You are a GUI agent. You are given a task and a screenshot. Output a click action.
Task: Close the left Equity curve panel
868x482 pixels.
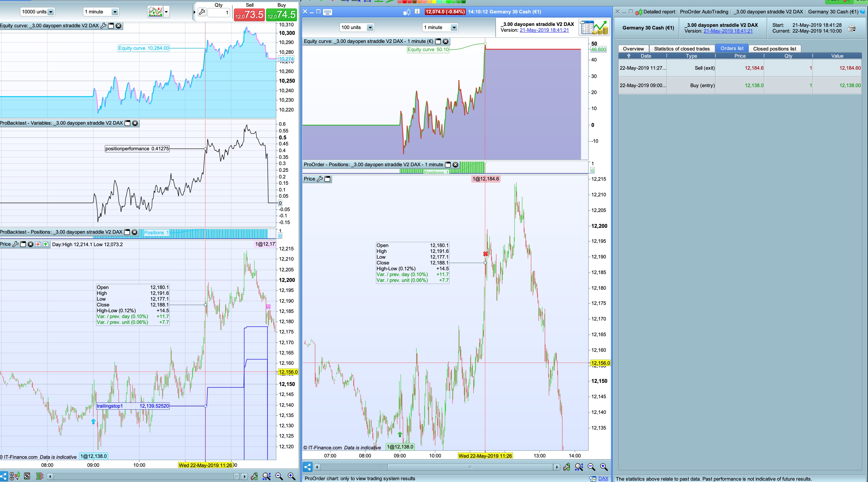(x=119, y=26)
